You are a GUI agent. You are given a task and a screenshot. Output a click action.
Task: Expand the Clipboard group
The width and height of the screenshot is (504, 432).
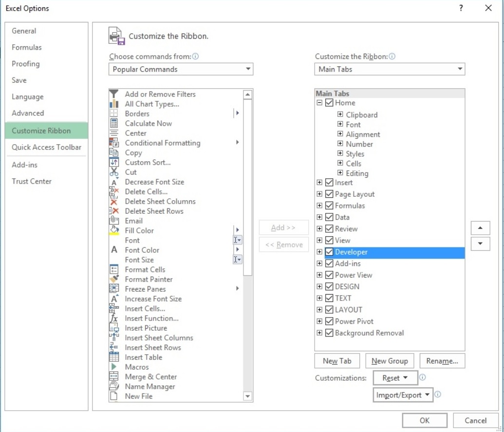click(340, 114)
